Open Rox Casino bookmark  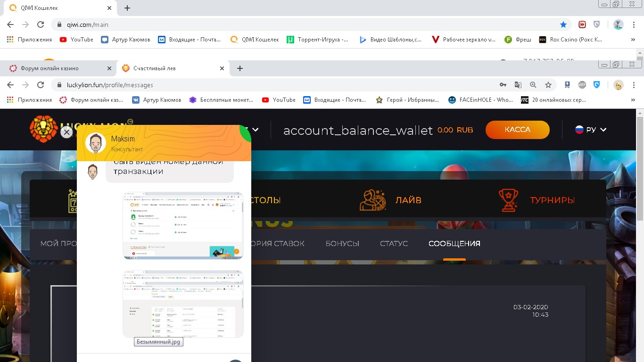tap(570, 40)
